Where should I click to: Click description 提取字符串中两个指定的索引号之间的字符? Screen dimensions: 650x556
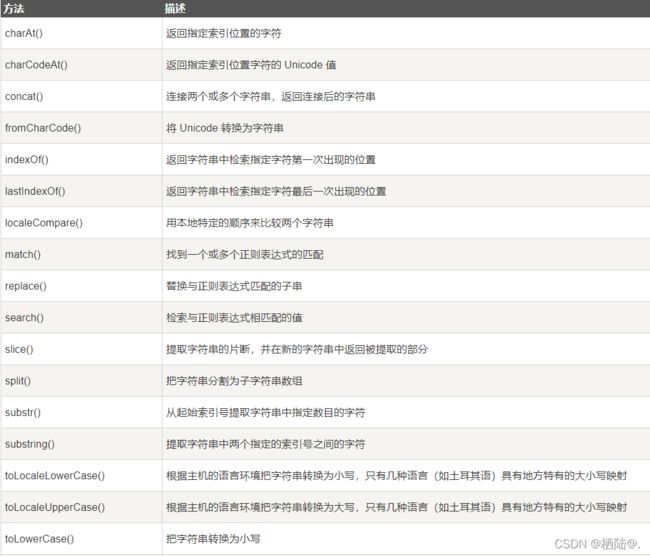pos(265,444)
